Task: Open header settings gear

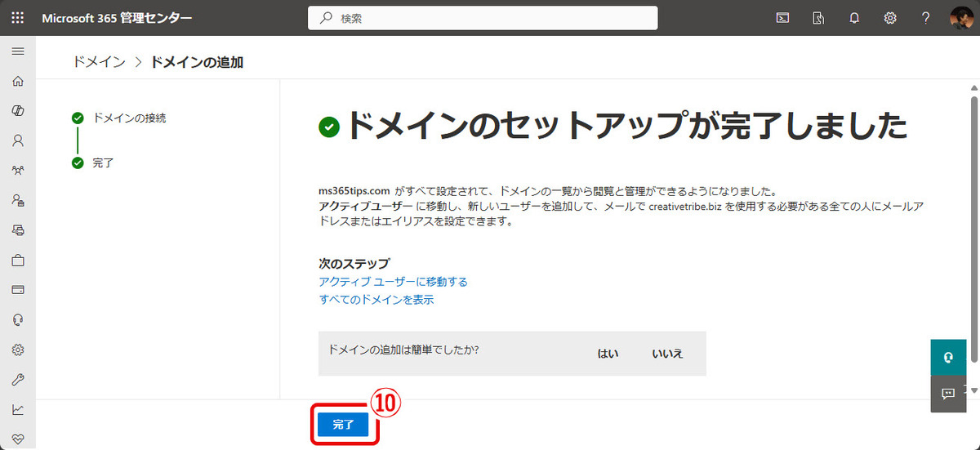Action: pos(890,18)
